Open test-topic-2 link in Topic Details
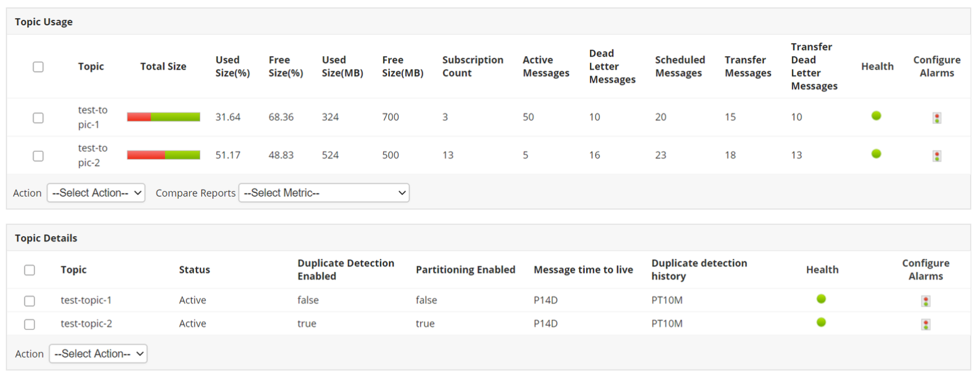The image size is (980, 378). (86, 324)
